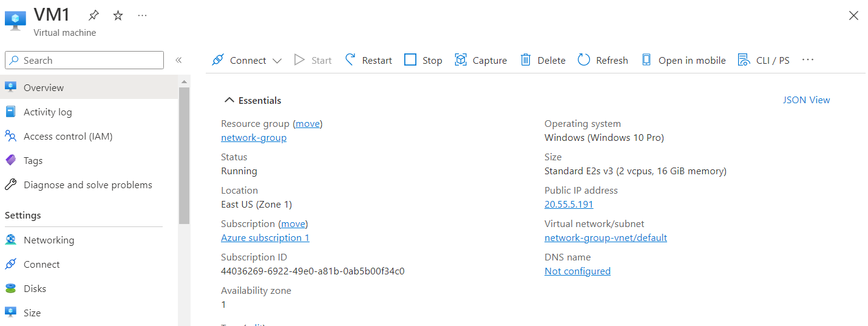The width and height of the screenshot is (868, 326).
Task: Open Connect under Settings sidebar
Action: [89, 264]
